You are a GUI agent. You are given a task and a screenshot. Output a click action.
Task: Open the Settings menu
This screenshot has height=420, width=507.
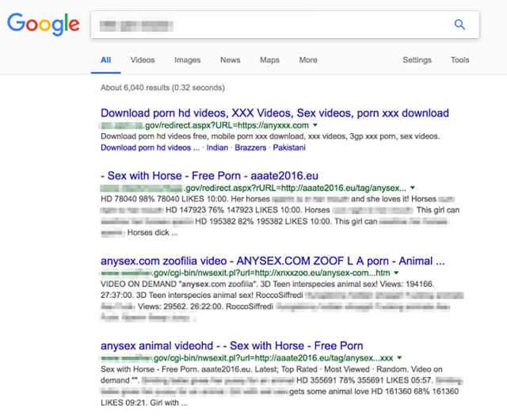click(417, 60)
